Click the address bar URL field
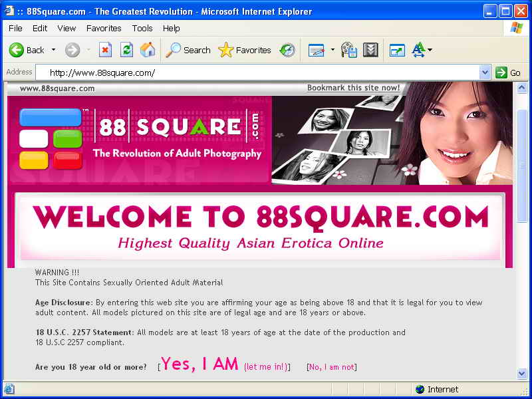532x399 pixels. [x=258, y=72]
